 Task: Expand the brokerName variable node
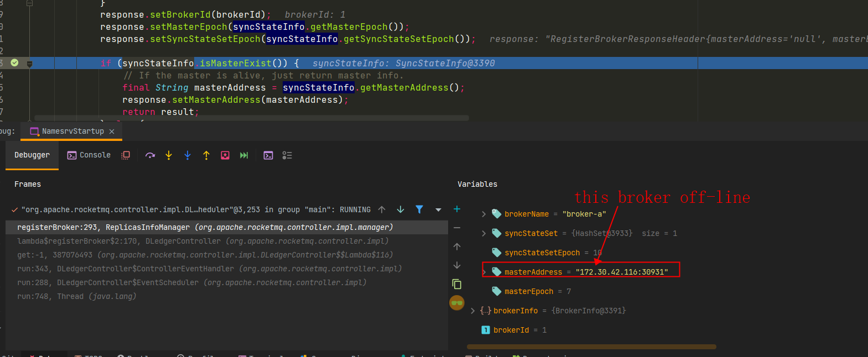point(484,214)
